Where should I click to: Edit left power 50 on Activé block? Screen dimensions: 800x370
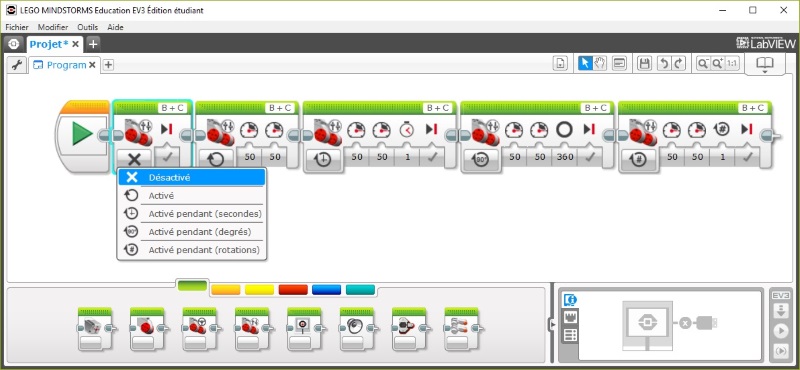249,157
